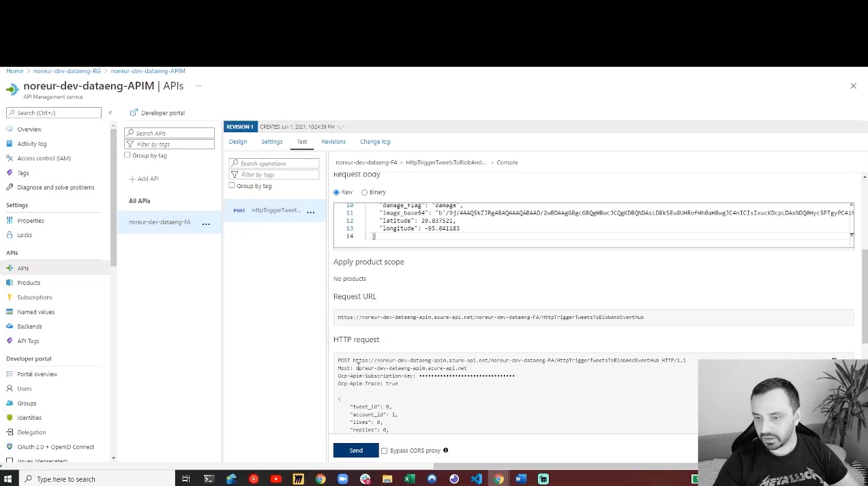Close the APIM blade with the X
The width and height of the screenshot is (868, 486).
pos(853,86)
